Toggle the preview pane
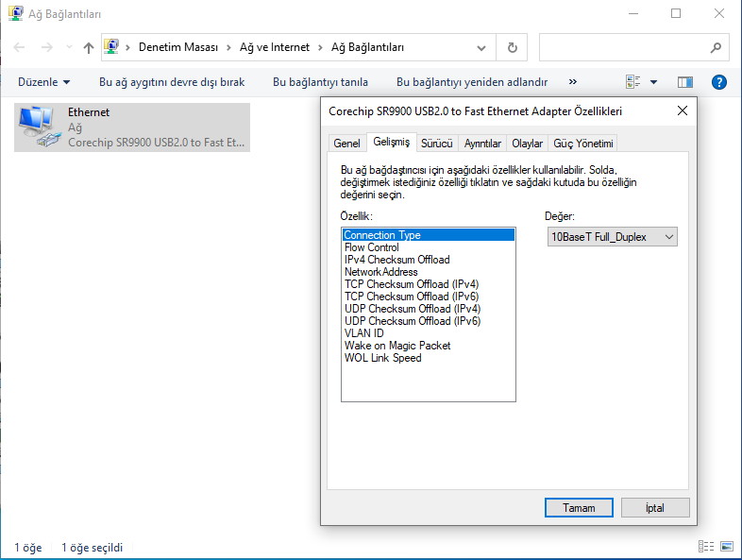 [x=684, y=82]
